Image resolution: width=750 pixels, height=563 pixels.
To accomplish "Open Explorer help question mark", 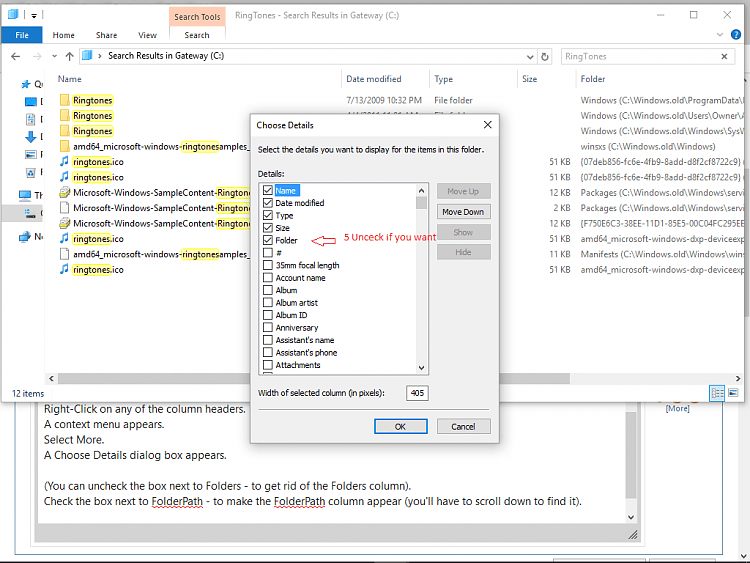I will pyautogui.click(x=736, y=34).
